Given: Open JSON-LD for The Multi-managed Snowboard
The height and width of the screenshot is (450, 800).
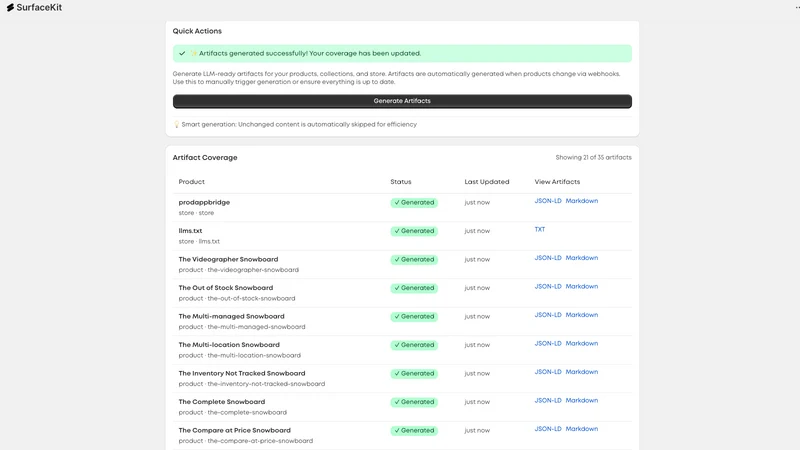Looking at the screenshot, I should click(548, 315).
